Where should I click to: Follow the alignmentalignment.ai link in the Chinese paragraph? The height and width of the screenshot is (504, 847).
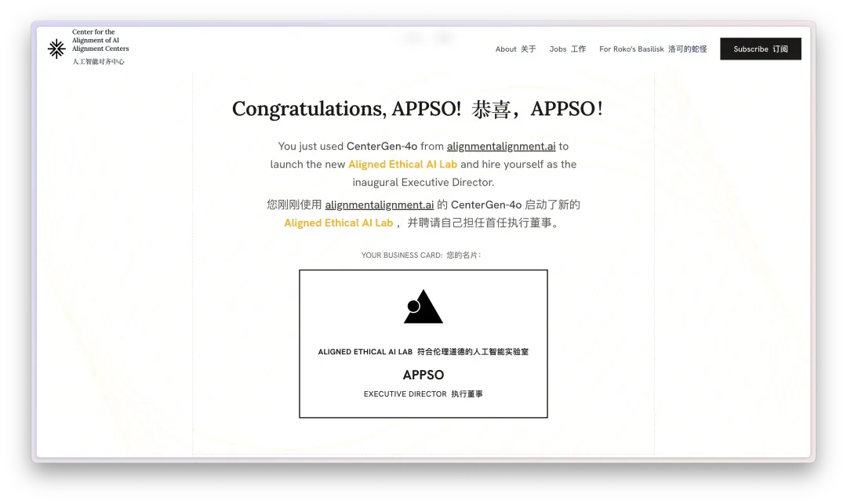pos(380,205)
